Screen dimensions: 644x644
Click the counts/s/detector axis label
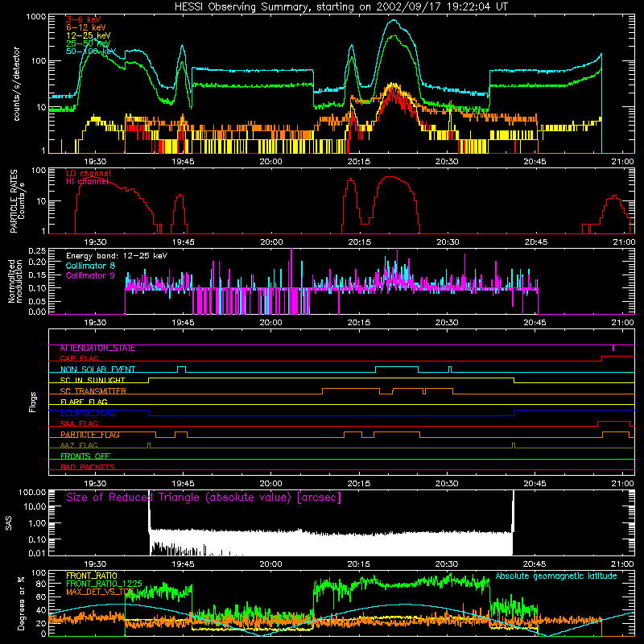[x=16, y=84]
